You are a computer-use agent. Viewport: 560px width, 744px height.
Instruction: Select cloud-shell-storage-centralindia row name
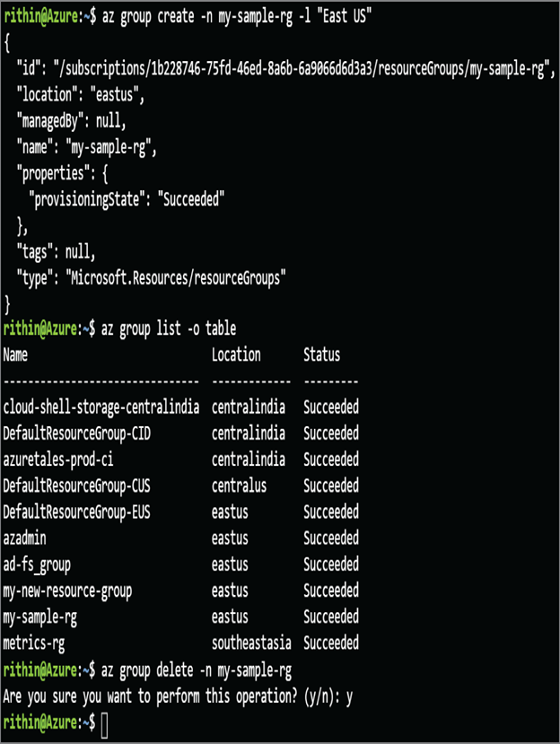pyautogui.click(x=101, y=407)
